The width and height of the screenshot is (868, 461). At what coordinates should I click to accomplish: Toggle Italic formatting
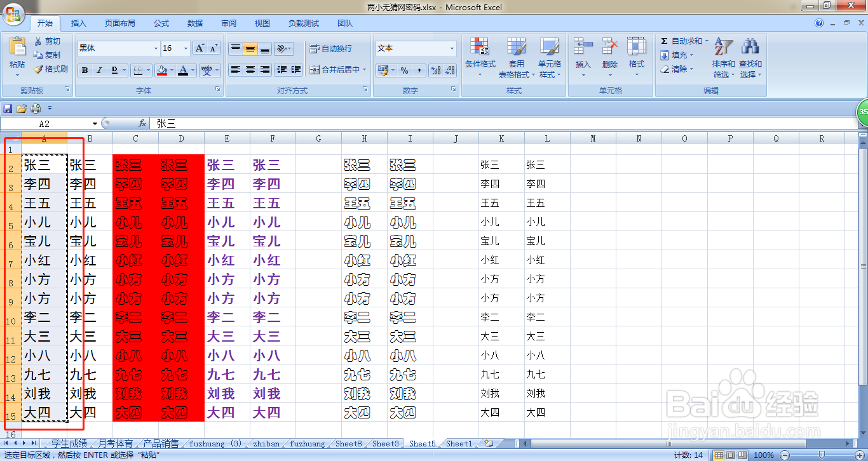coord(99,70)
